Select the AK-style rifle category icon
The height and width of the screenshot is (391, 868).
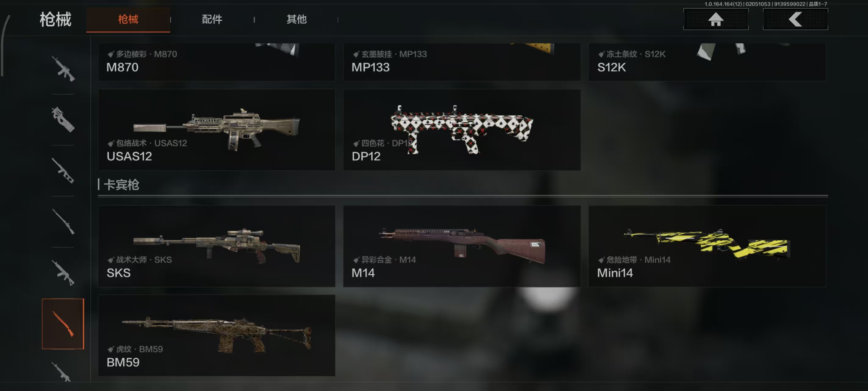coord(63,272)
